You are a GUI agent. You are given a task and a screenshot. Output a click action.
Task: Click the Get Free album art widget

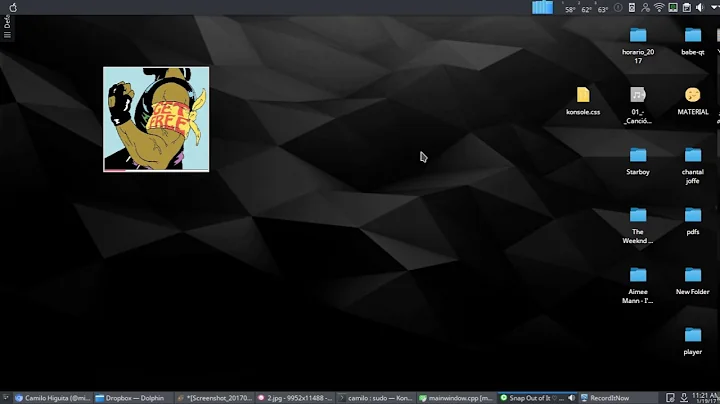[x=156, y=119]
